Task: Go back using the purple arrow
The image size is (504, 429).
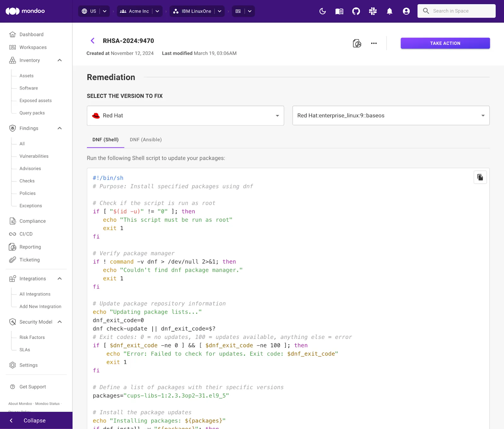Action: point(93,41)
